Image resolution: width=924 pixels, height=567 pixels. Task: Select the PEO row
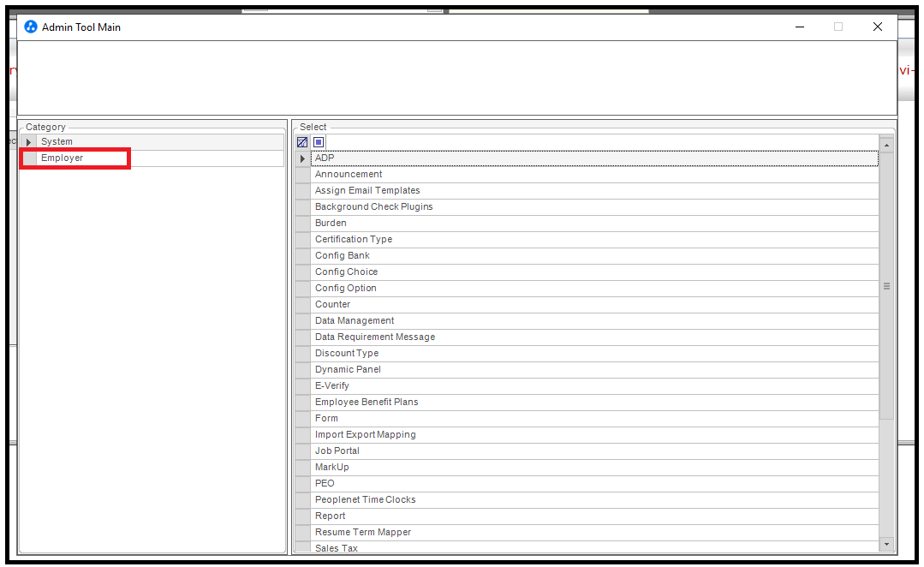(594, 483)
